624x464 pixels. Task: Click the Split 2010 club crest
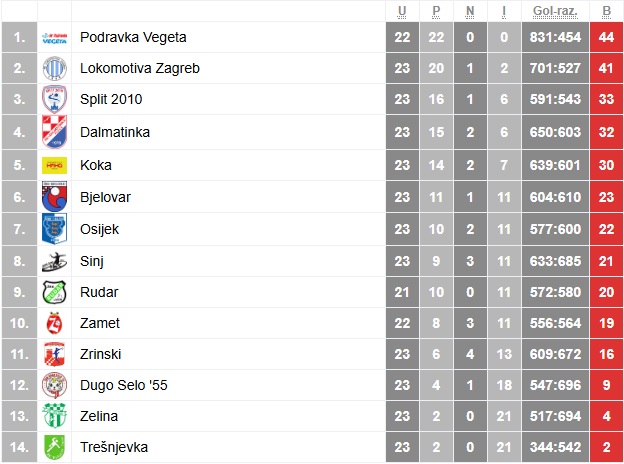55,99
